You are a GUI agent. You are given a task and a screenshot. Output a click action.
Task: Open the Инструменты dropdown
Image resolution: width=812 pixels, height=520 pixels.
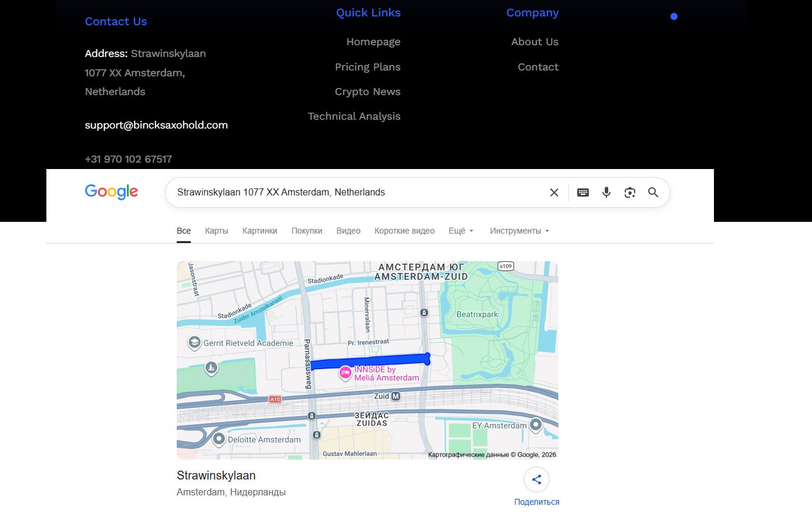(x=520, y=231)
